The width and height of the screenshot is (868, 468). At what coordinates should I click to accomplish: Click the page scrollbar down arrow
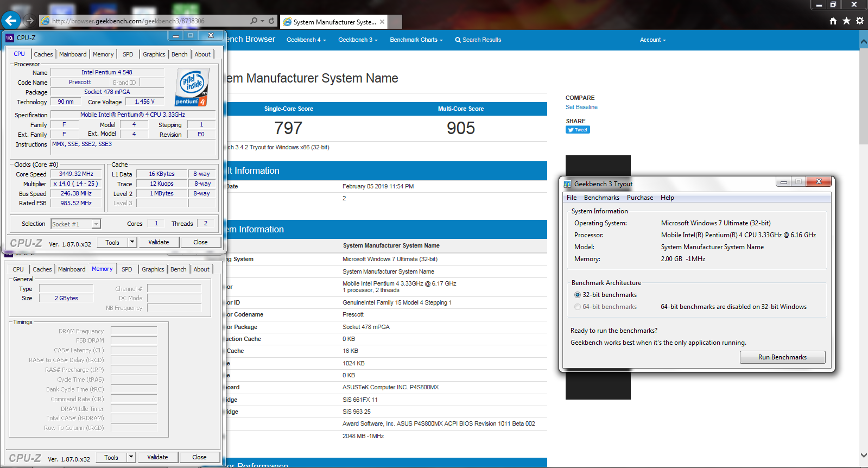pos(864,455)
